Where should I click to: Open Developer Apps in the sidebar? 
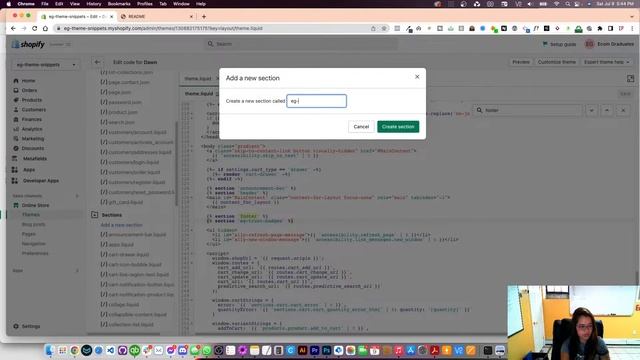[x=41, y=180]
